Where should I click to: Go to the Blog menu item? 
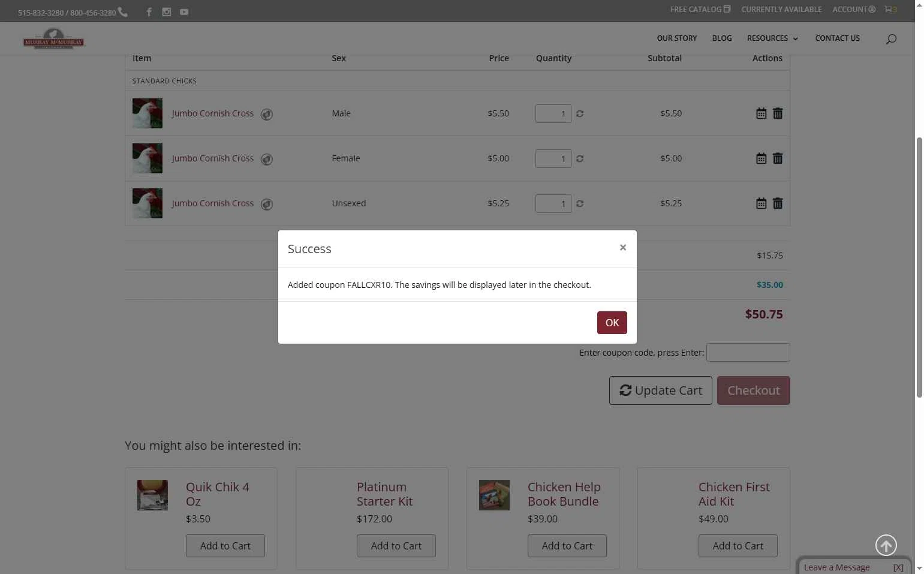(x=722, y=38)
